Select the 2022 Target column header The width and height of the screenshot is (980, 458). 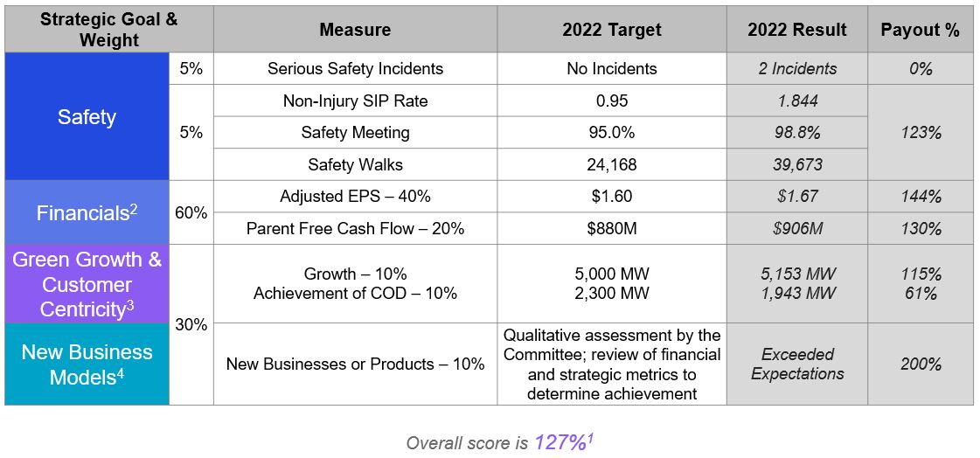click(x=611, y=30)
